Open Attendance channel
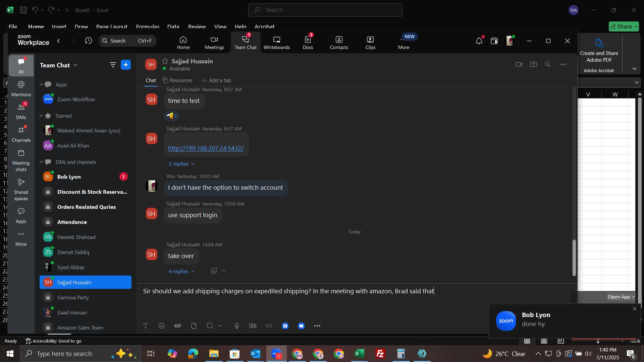Screen dimensions: 644x362 click(x=86, y=222)
